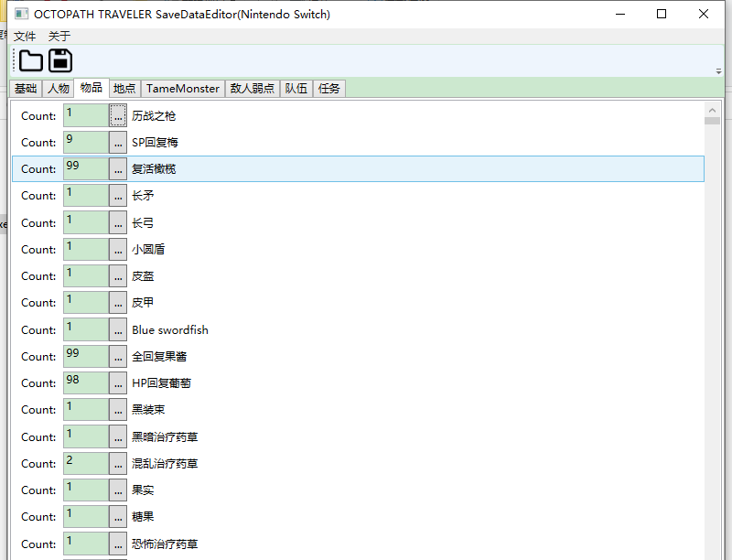The image size is (732, 560).
Task: Click the count field for 历战之枪
Action: 86,115
